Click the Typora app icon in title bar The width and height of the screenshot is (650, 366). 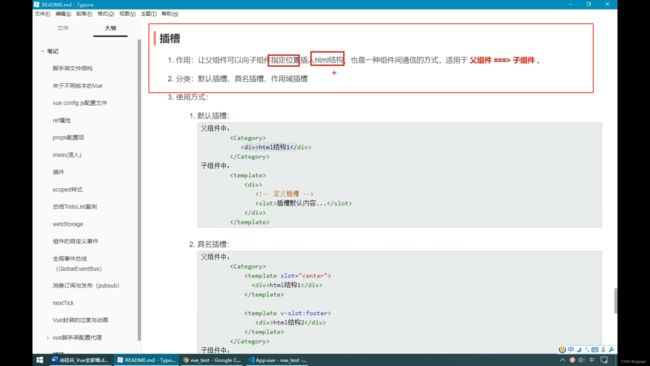(x=36, y=4)
